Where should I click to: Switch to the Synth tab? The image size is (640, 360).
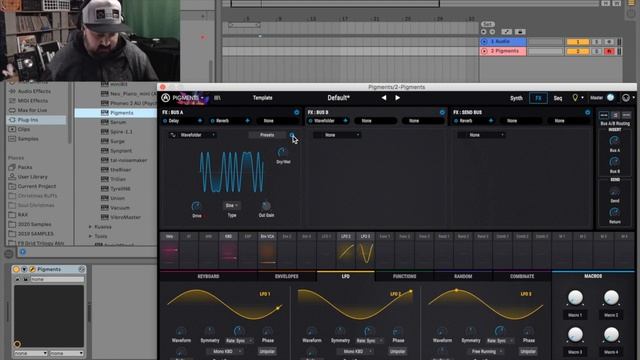(x=516, y=98)
